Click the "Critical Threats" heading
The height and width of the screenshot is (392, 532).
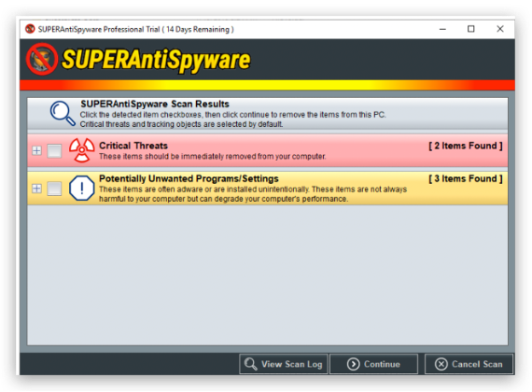pyautogui.click(x=133, y=146)
